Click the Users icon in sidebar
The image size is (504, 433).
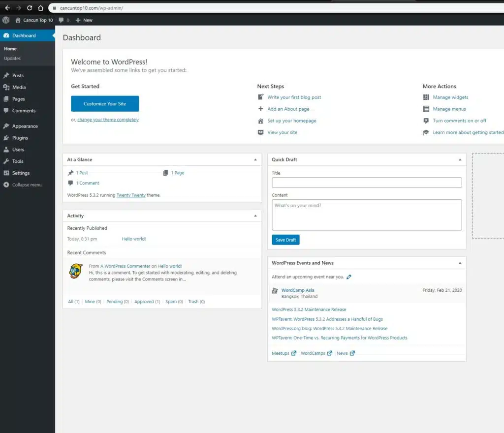click(6, 150)
